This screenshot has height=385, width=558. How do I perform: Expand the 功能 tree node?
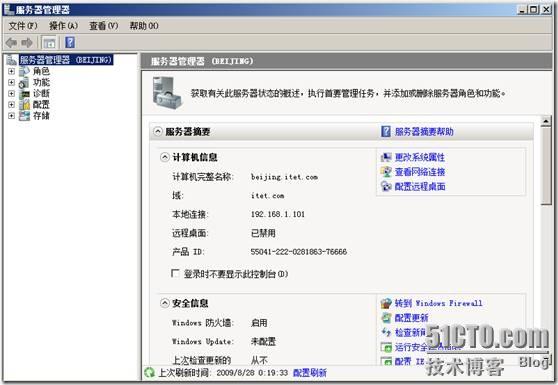tap(11, 83)
